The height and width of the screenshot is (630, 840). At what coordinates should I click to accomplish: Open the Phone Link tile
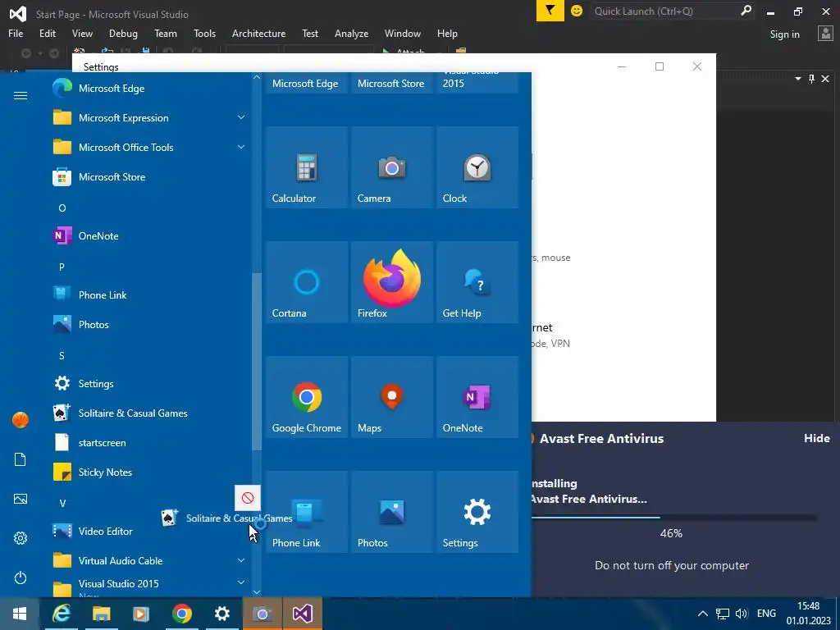click(307, 512)
